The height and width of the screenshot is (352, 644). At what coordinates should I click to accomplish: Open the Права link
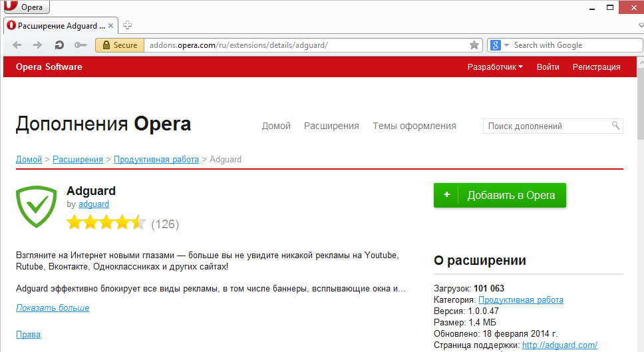click(28, 334)
